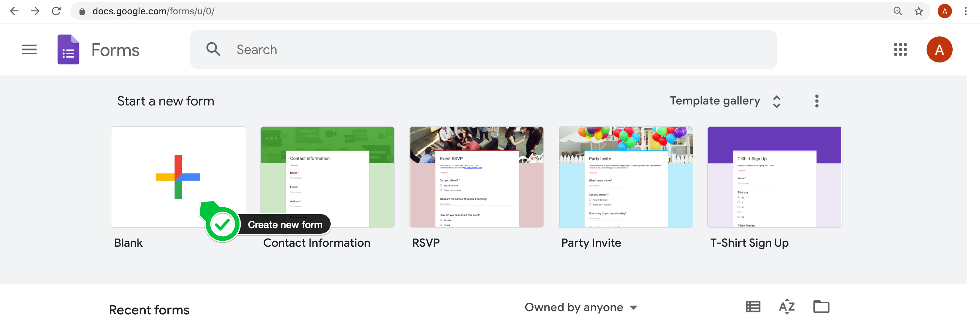Open the account avatar menu
The width and height of the screenshot is (980, 330).
coord(940,49)
